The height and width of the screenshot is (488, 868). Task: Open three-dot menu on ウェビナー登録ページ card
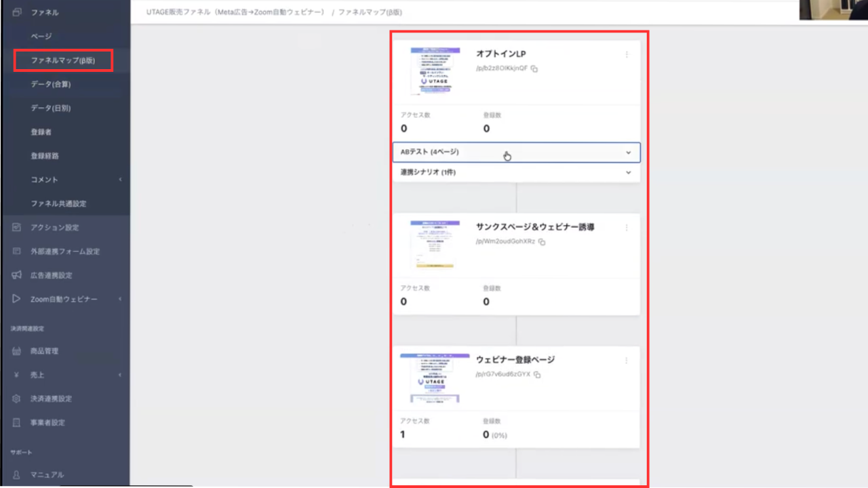coord(627,361)
